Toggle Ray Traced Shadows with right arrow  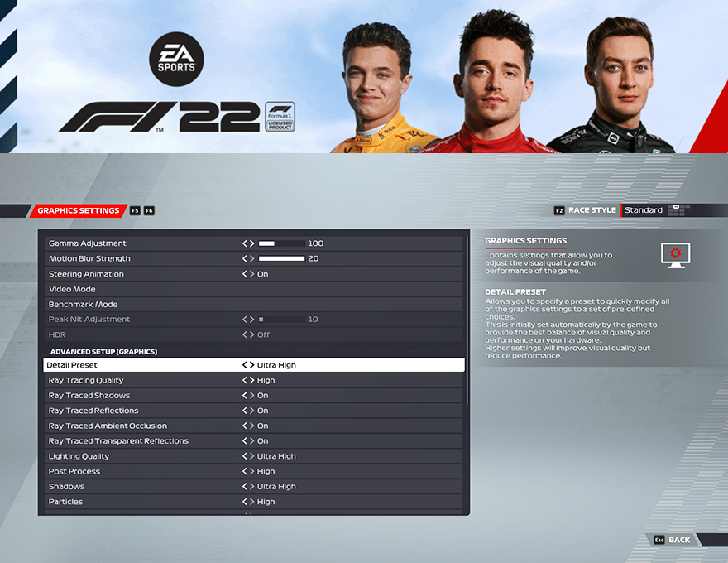251,395
